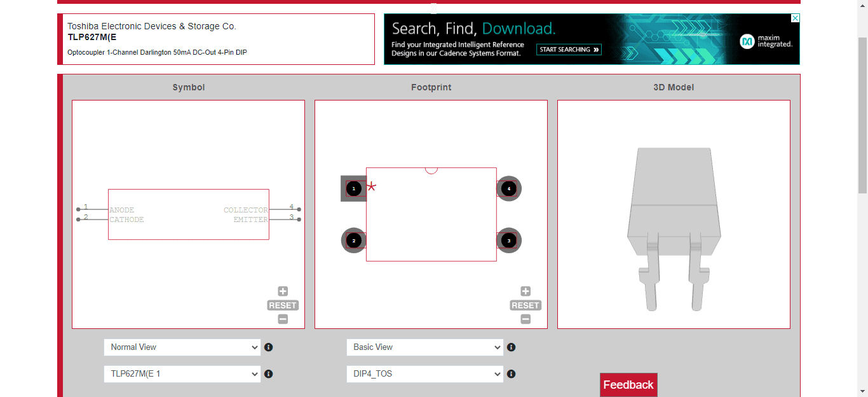Click the Maxim Integrated logo
The width and height of the screenshot is (868, 397).
click(x=767, y=42)
